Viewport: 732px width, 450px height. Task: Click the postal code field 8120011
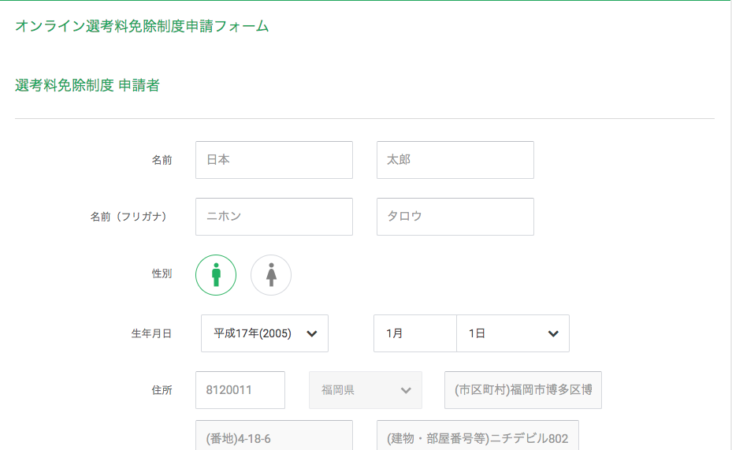[240, 390]
